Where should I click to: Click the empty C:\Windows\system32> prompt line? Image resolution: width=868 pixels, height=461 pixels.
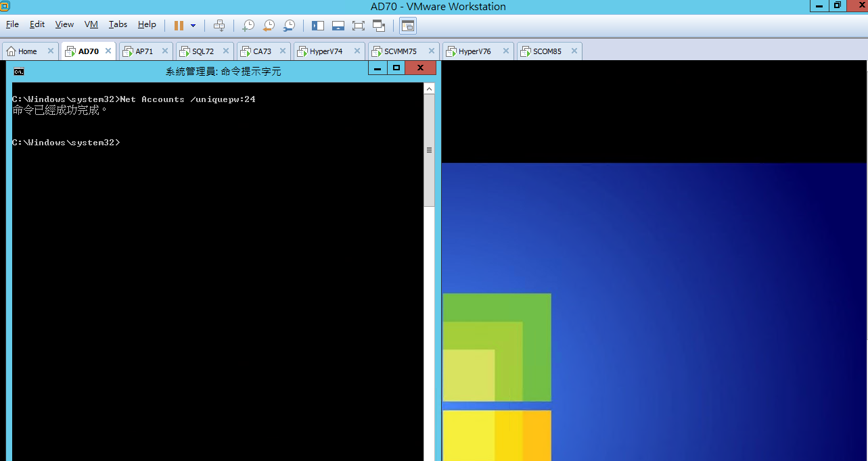click(66, 143)
